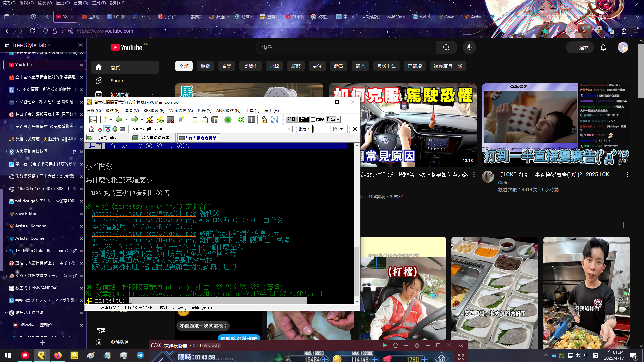Click the YouTube search magnifier button
Viewport: 644px width, 362px height.
pyautogui.click(x=446, y=48)
